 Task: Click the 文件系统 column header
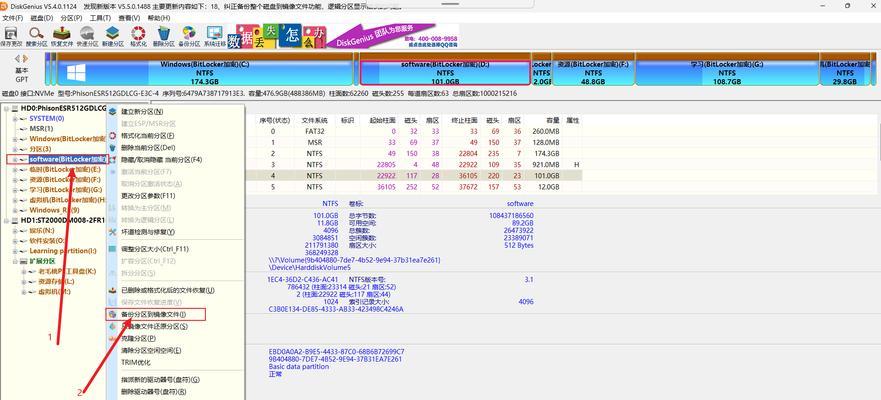pyautogui.click(x=315, y=120)
